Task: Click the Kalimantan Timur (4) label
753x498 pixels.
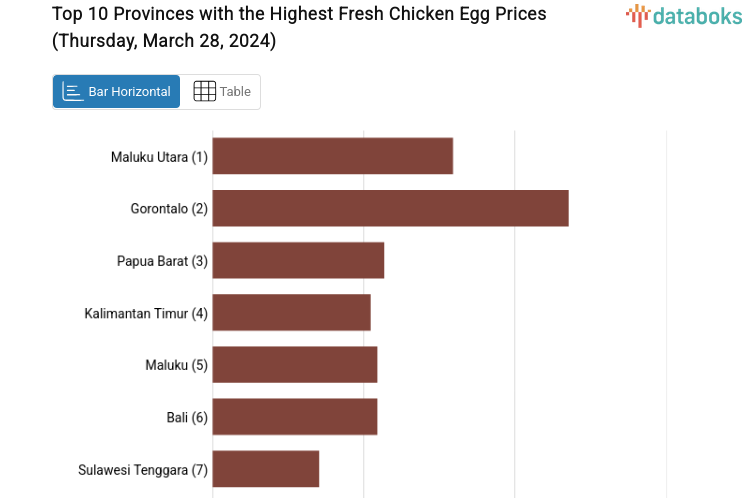Action: [146, 313]
